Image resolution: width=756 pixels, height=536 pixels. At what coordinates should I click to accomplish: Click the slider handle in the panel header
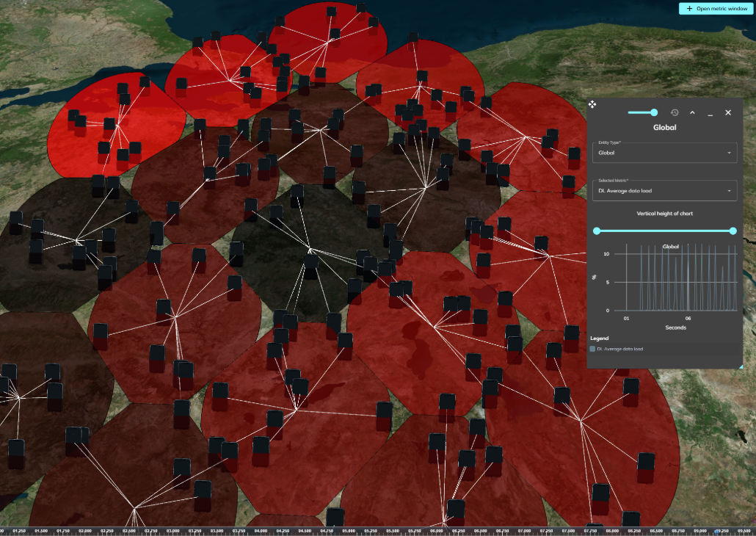pos(653,112)
